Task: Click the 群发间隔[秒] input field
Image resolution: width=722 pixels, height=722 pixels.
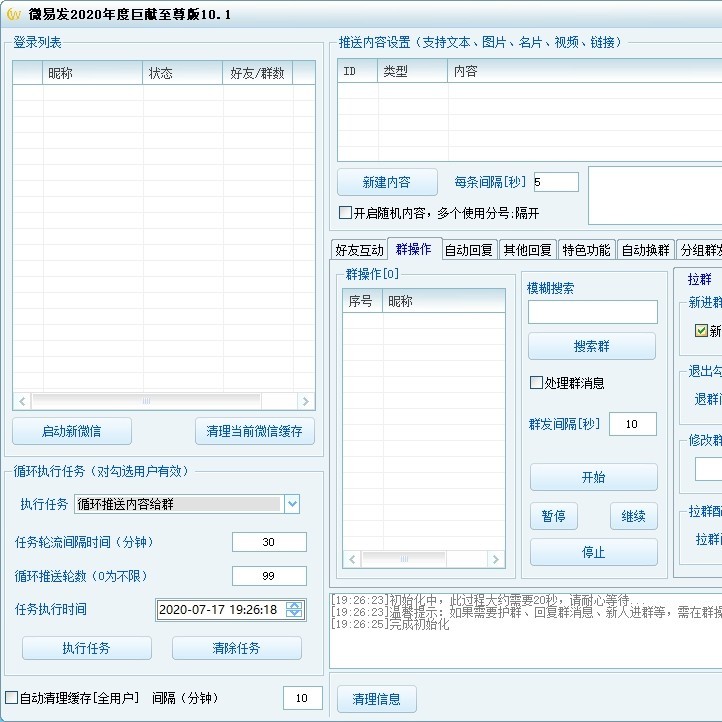Action: 633,424
